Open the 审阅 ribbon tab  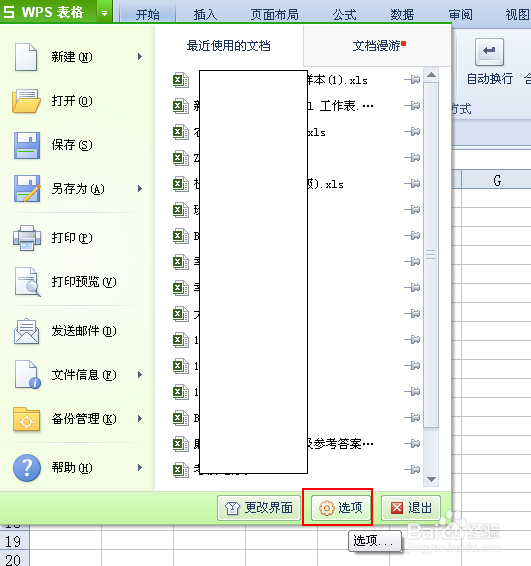[x=460, y=14]
